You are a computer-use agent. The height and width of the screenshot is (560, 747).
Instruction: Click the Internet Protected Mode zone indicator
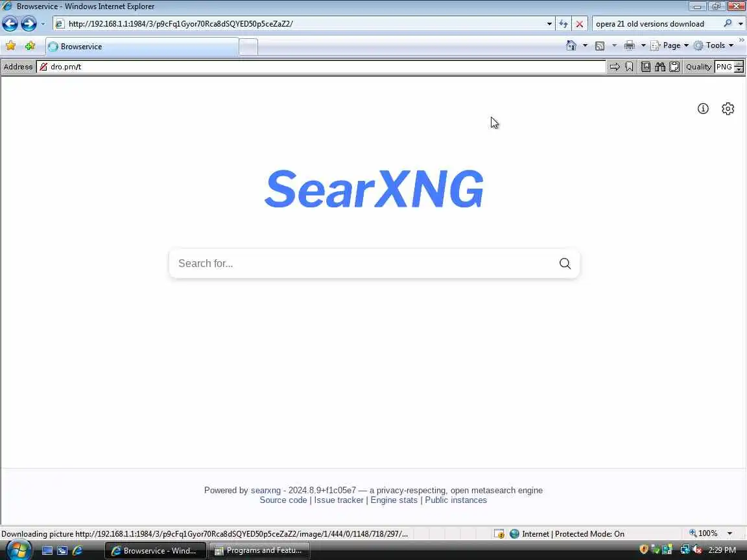click(567, 534)
